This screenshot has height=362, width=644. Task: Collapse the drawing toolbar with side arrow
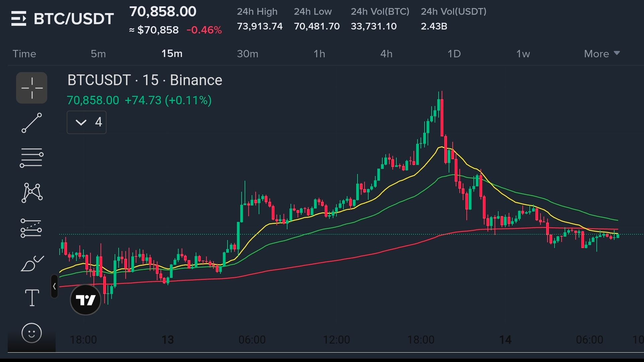pos(54,286)
